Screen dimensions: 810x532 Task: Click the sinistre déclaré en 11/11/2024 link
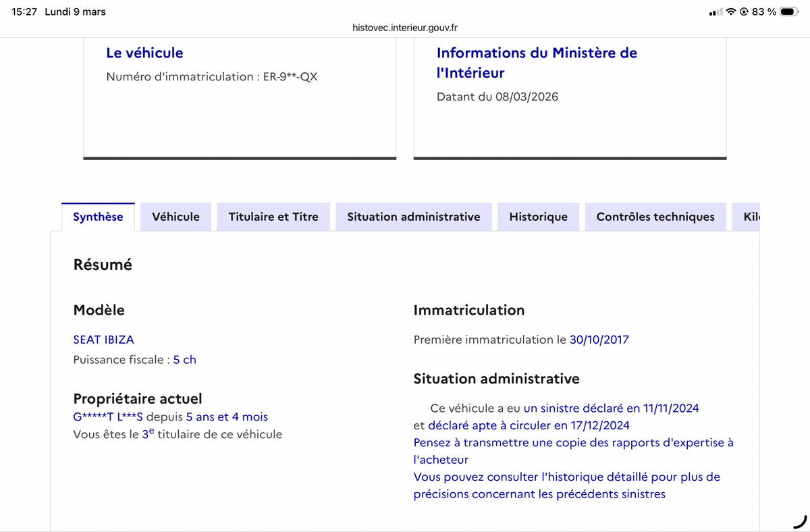[x=611, y=408]
